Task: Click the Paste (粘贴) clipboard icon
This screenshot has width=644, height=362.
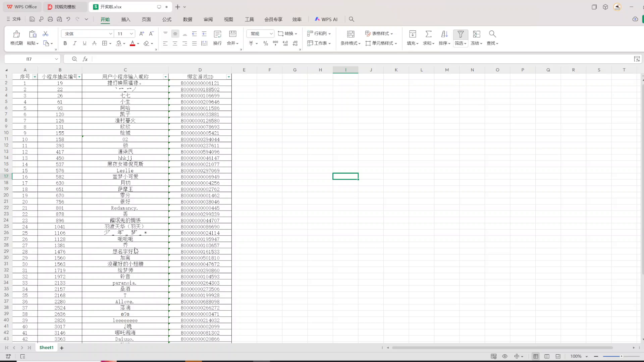Action: point(33,34)
